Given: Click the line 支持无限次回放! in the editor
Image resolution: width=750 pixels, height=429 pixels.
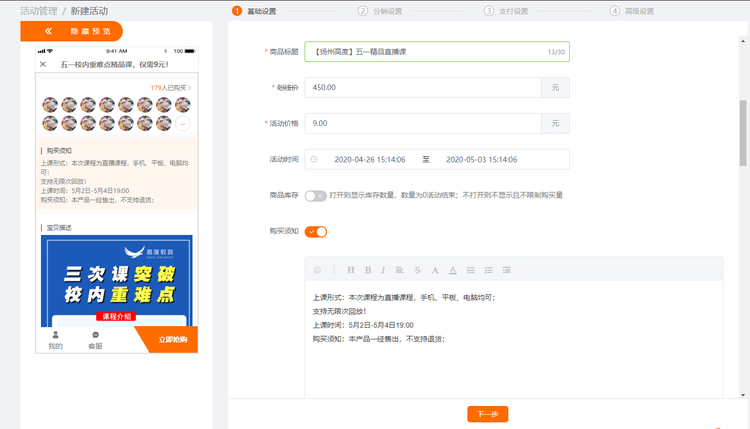Looking at the screenshot, I should point(340,311).
